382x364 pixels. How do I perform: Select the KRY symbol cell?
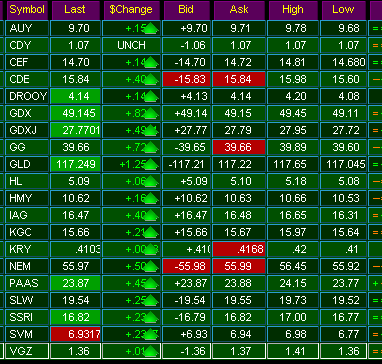click(27, 249)
